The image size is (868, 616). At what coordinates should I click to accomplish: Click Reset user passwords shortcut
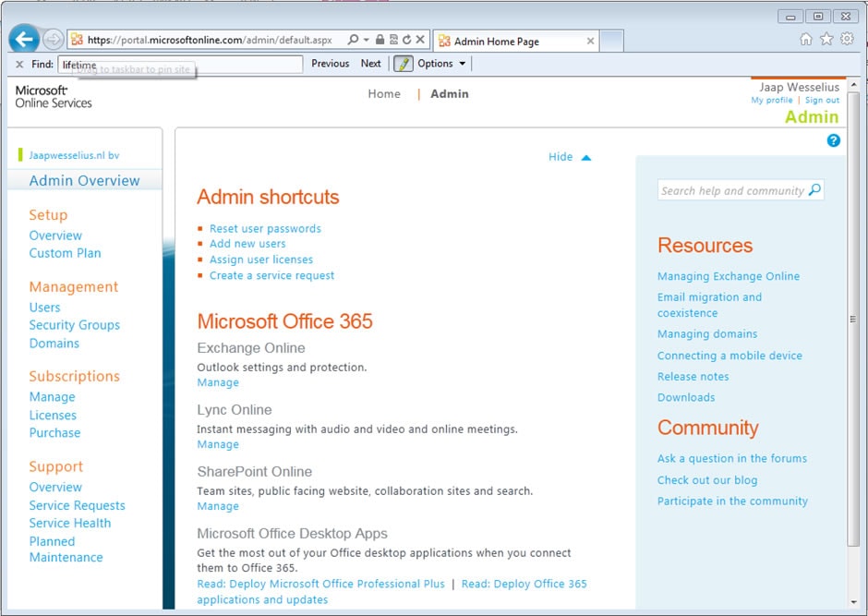265,229
